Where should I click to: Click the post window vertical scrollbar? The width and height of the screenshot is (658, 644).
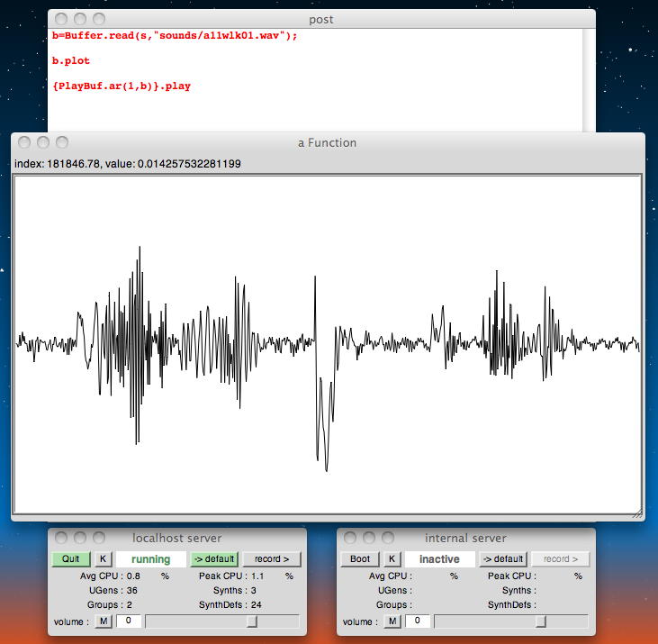coord(590,80)
